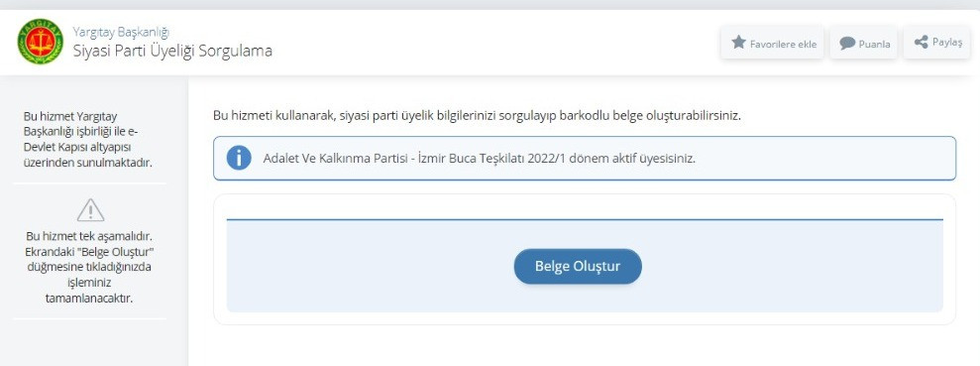980x366 pixels.
Task: Click the share network icon
Action: 921,42
